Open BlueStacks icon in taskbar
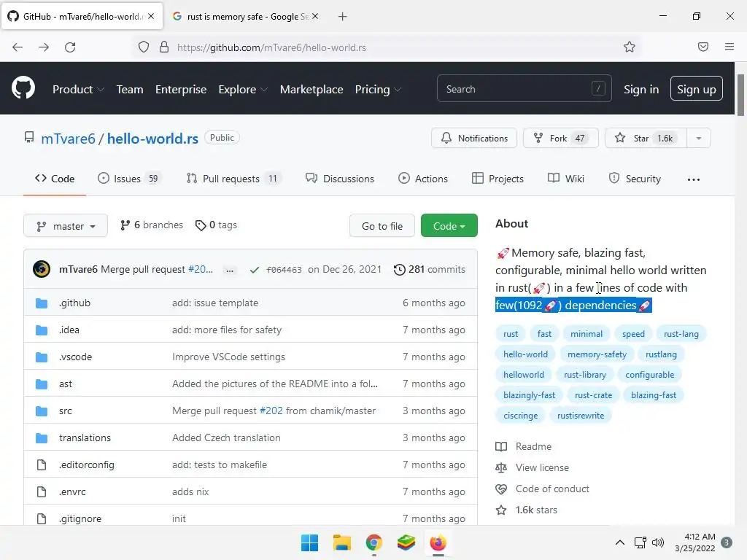This screenshot has height=560, width=747. 406,542
